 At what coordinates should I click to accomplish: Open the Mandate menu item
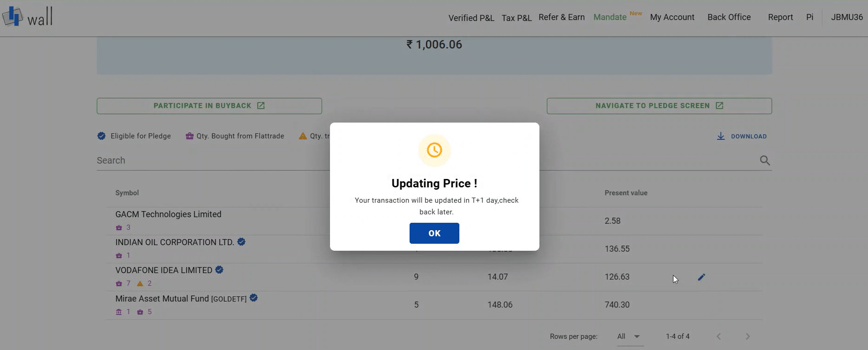point(610,17)
